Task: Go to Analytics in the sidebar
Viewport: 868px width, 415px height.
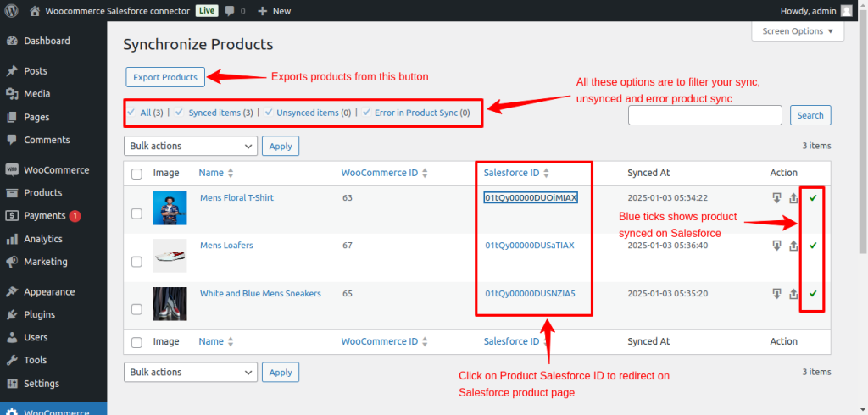Action: [42, 239]
